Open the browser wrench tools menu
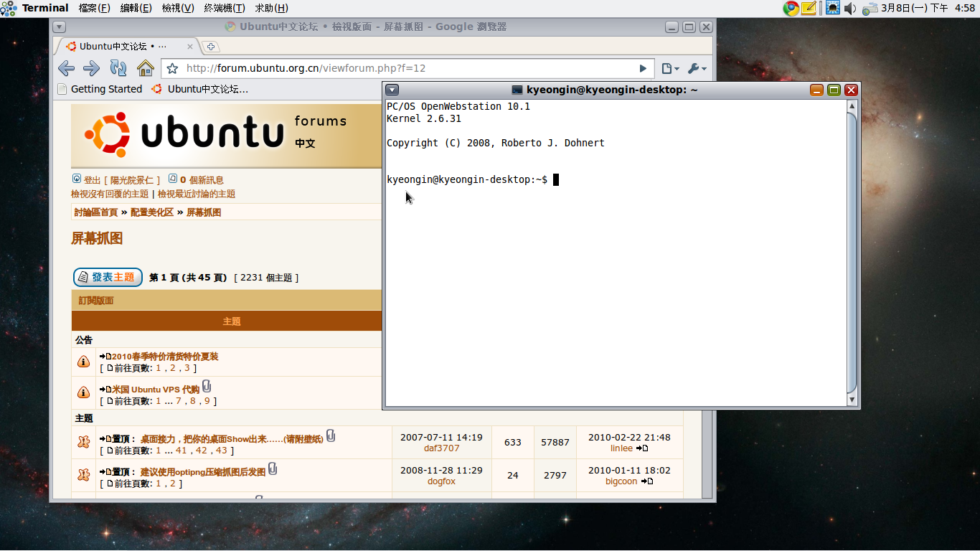 pyautogui.click(x=697, y=68)
